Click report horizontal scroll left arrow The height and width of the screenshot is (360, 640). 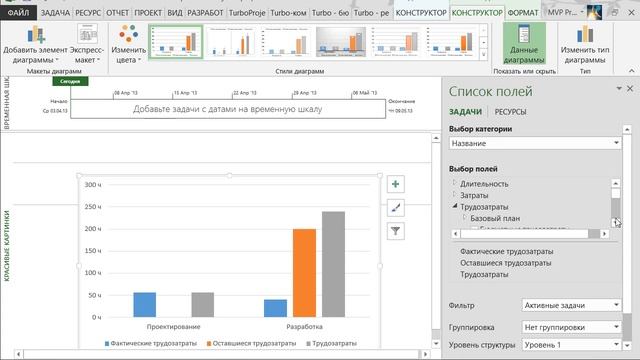(x=18, y=354)
